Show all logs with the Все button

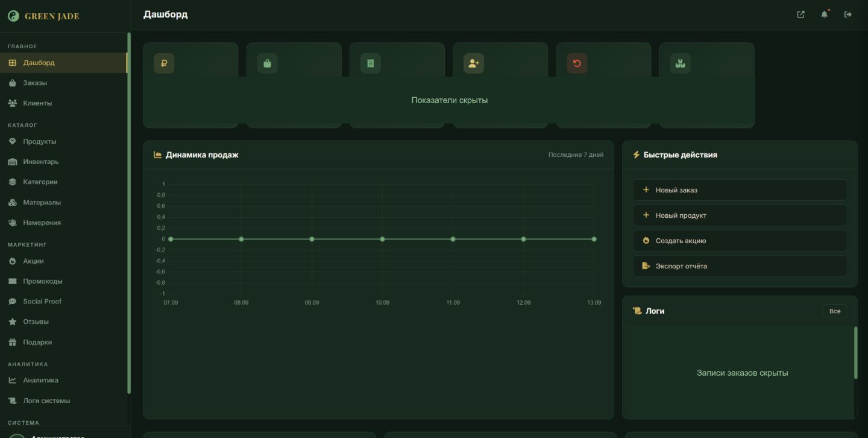(x=835, y=311)
